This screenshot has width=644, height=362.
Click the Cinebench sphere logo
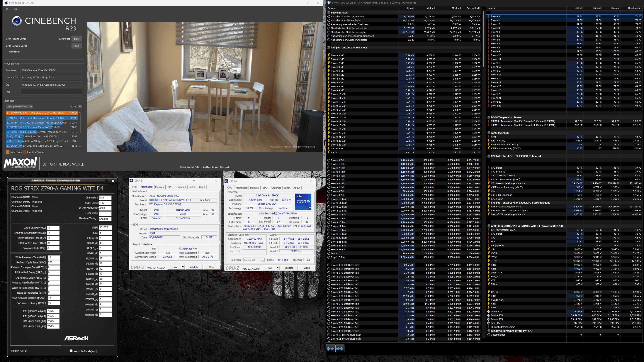(17, 21)
